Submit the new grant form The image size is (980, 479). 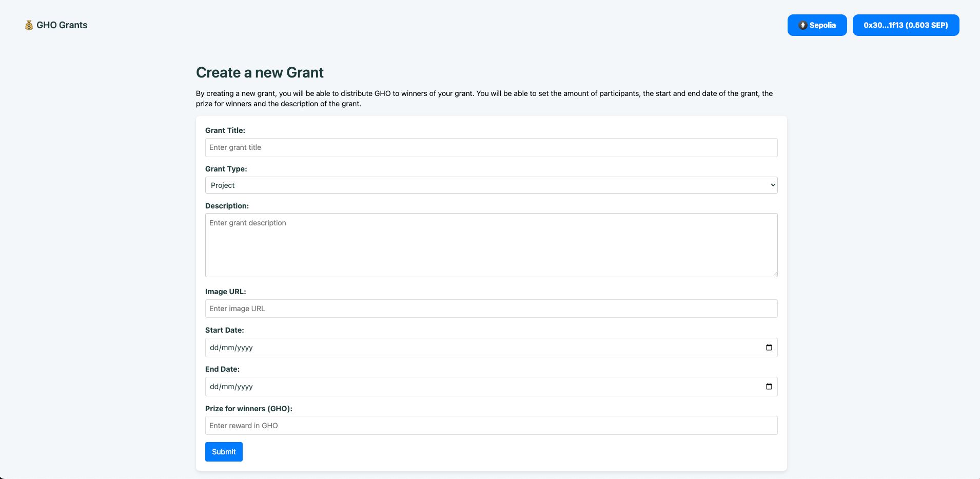click(x=224, y=452)
